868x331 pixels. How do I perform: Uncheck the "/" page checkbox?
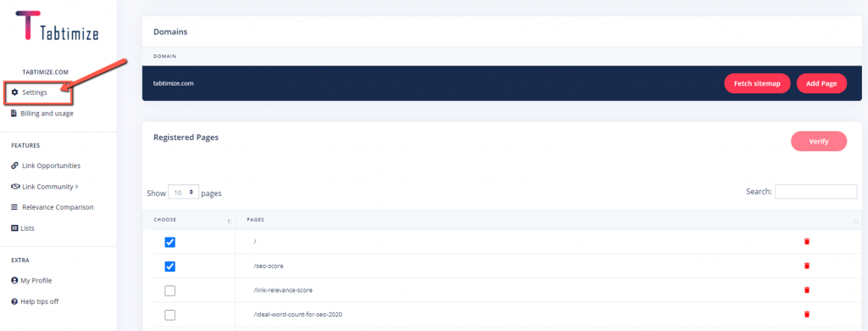tap(170, 242)
